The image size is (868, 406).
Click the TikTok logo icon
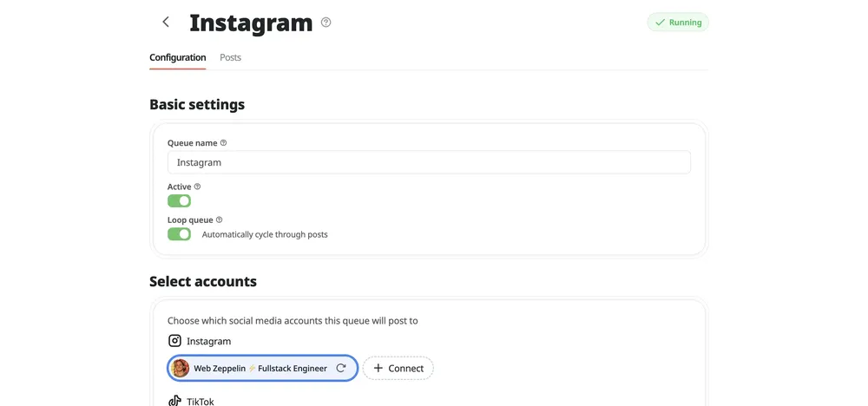point(174,401)
